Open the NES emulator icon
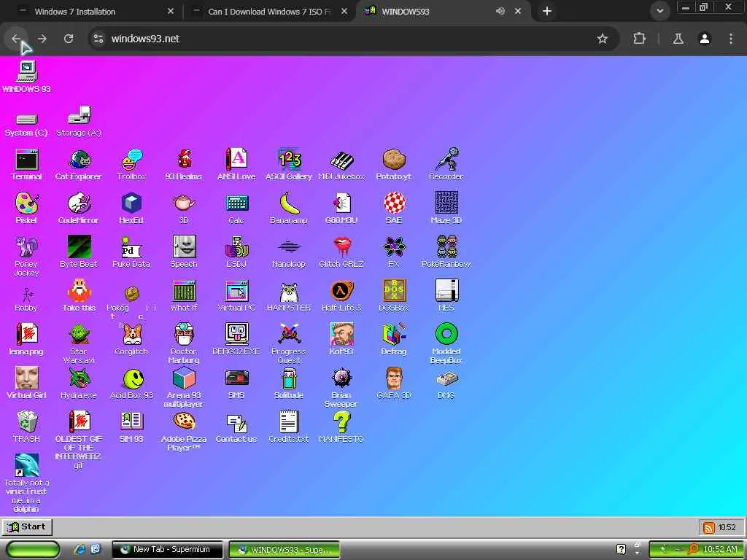The height and width of the screenshot is (560, 747). point(446,296)
